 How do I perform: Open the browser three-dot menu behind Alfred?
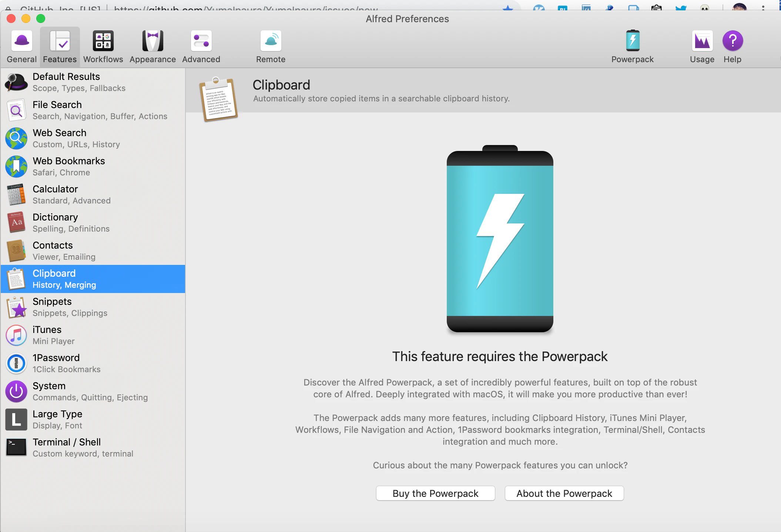(x=763, y=7)
